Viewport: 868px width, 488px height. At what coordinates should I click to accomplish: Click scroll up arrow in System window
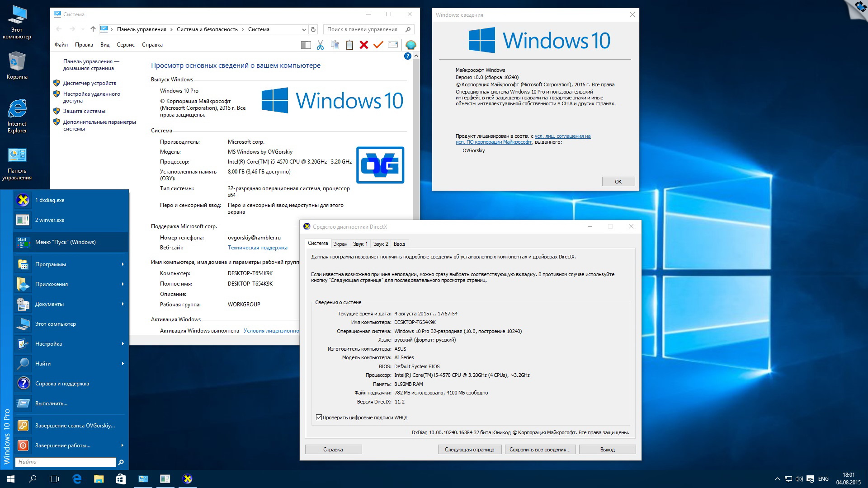pyautogui.click(x=416, y=56)
